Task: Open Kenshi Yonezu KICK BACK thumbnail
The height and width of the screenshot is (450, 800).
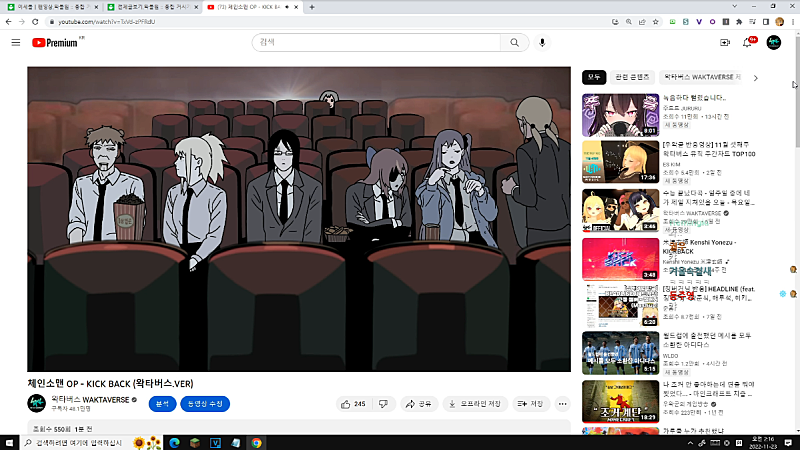Action: [x=620, y=259]
